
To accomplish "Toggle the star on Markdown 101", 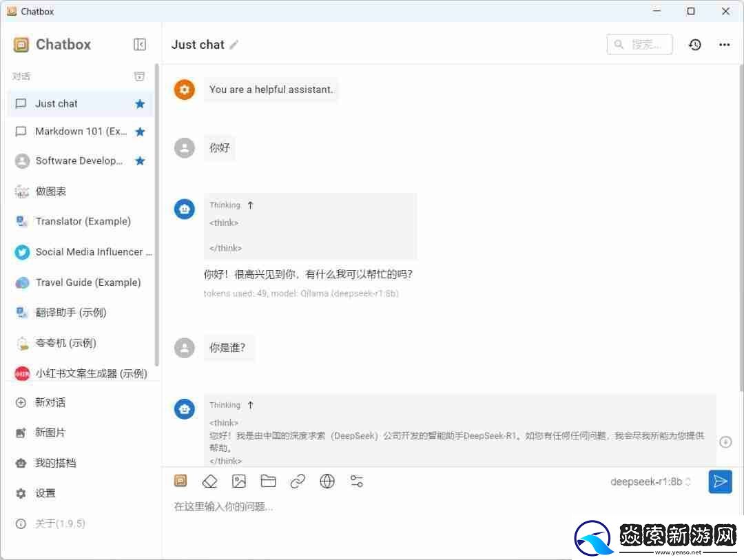I will click(140, 132).
